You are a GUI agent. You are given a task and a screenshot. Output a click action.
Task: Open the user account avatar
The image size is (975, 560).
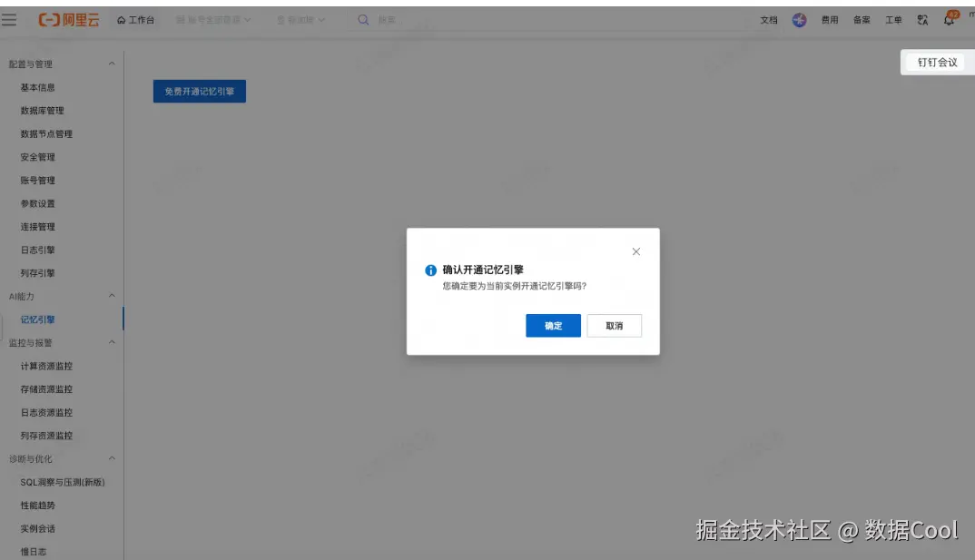970,19
